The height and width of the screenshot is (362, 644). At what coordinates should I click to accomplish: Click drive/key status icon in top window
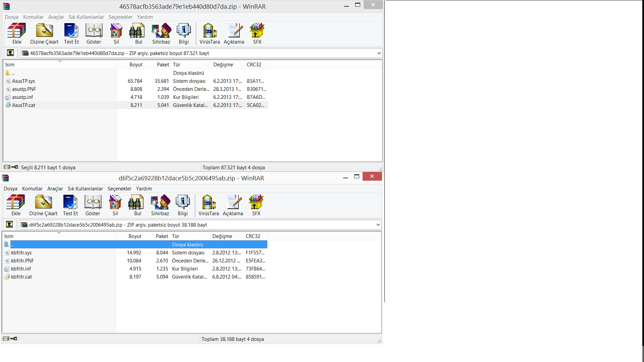point(11,167)
